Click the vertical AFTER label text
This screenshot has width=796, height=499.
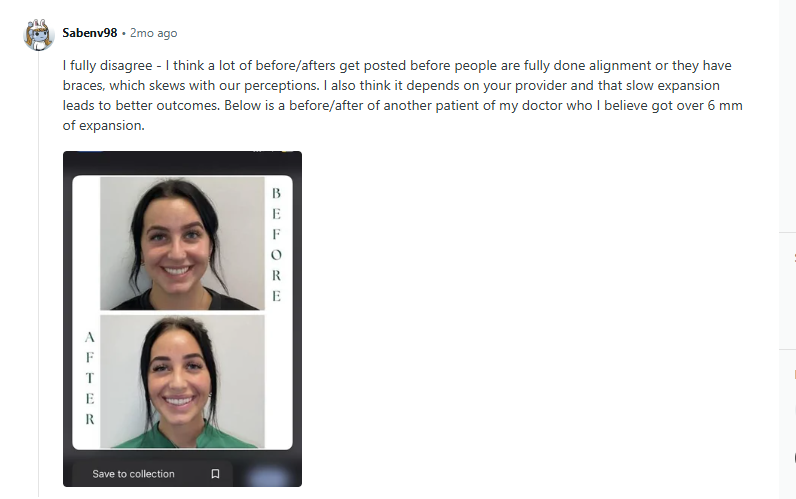[90, 378]
